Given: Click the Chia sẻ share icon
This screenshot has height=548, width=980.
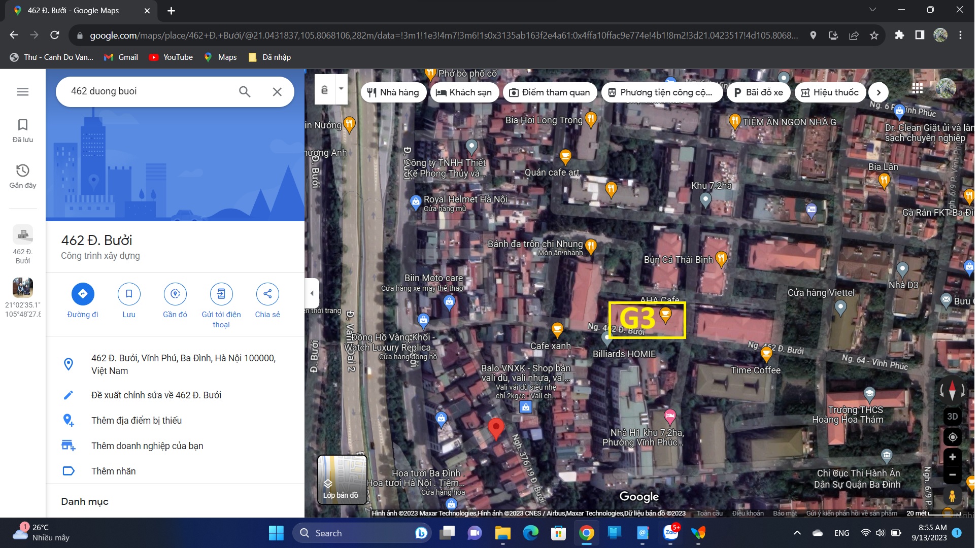Looking at the screenshot, I should click(267, 294).
